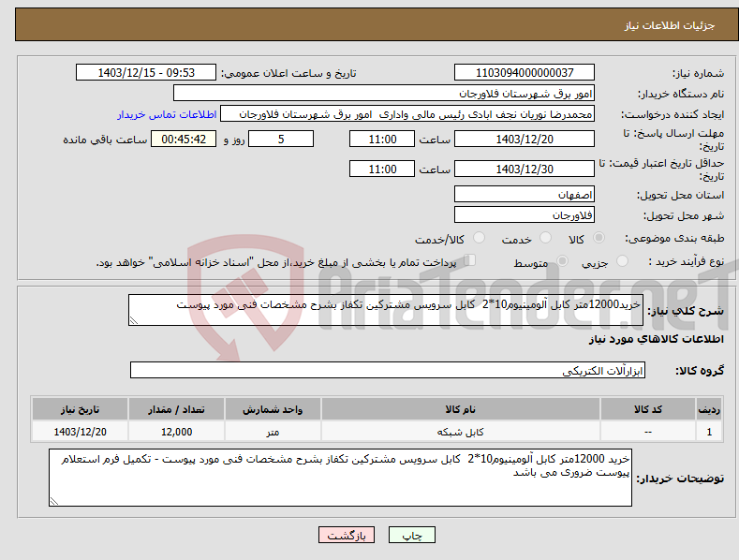Click the شماره نیاز label

698,74
